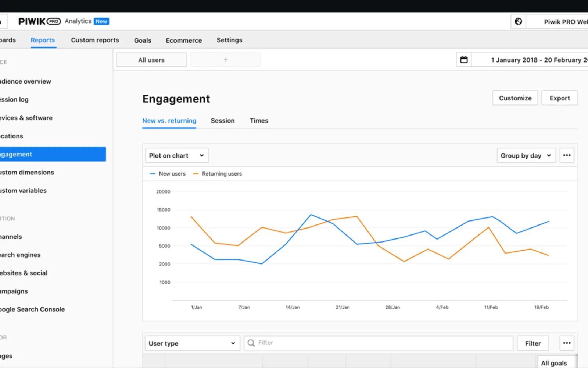
Task: Switch to the Times sub-tab
Action: tap(259, 121)
